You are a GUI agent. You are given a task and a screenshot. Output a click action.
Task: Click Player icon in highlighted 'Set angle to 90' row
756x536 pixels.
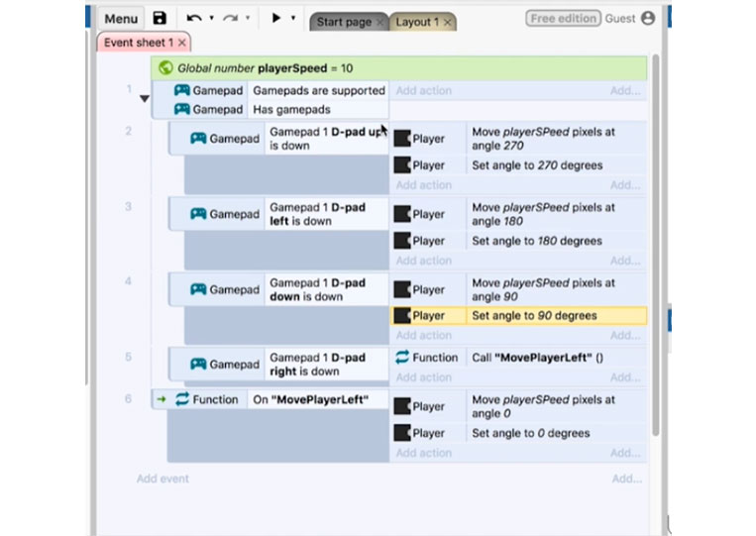[402, 315]
